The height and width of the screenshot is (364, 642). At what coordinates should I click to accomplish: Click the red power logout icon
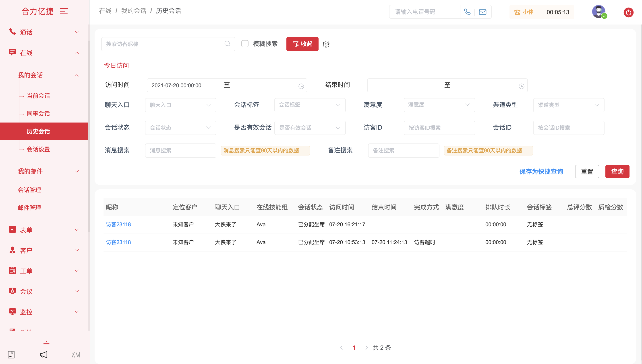point(628,12)
